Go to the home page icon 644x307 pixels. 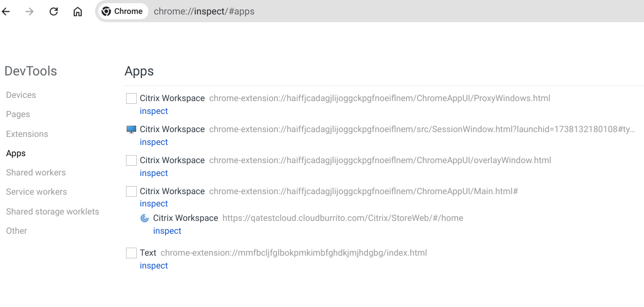pyautogui.click(x=77, y=11)
